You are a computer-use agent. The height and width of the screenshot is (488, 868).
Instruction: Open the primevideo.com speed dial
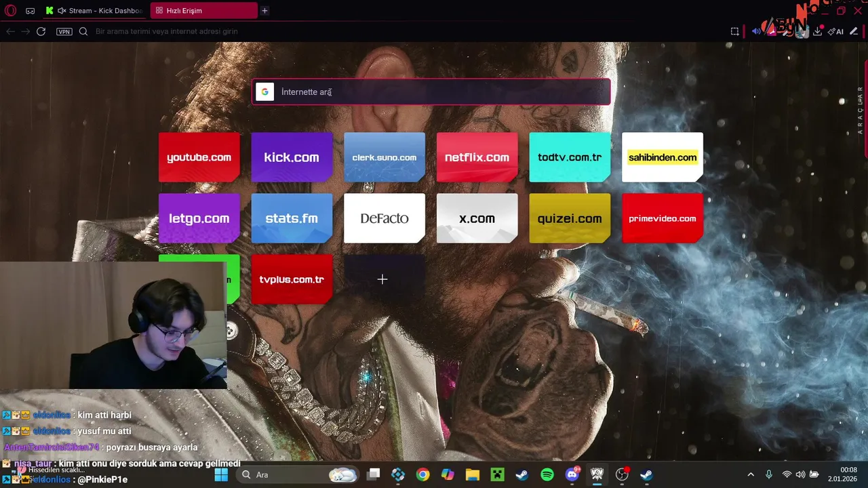point(663,218)
